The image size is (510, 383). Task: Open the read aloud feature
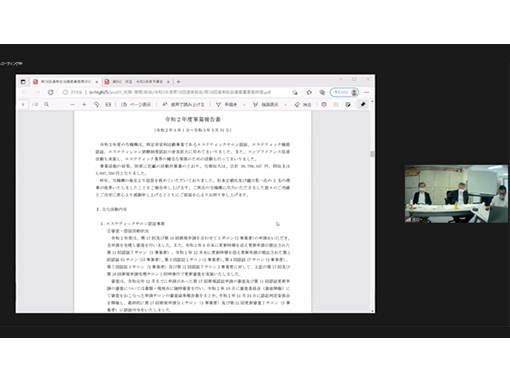coord(183,105)
